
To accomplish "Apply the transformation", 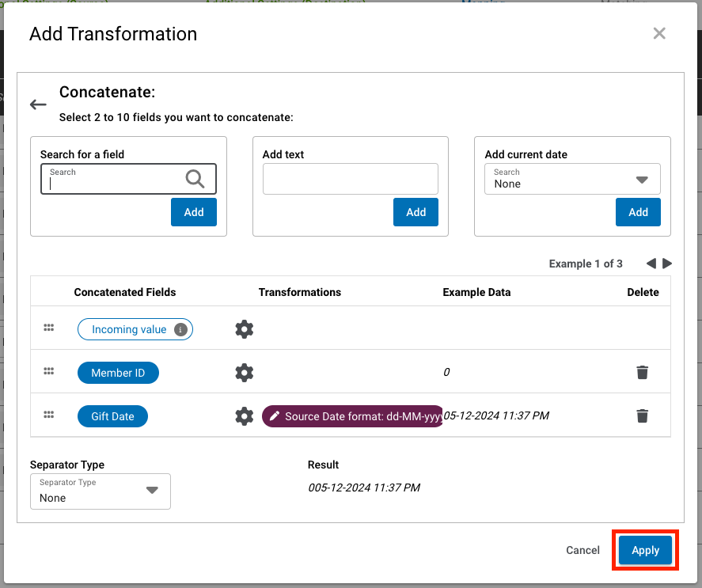I will pos(645,550).
